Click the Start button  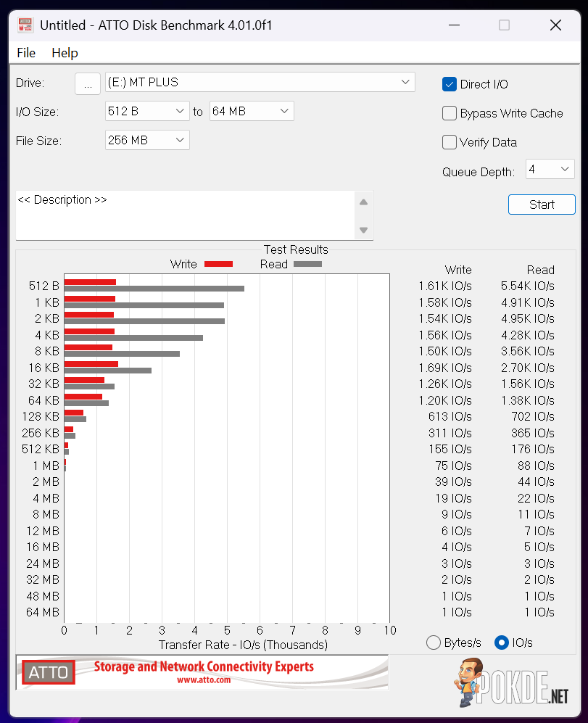[542, 204]
